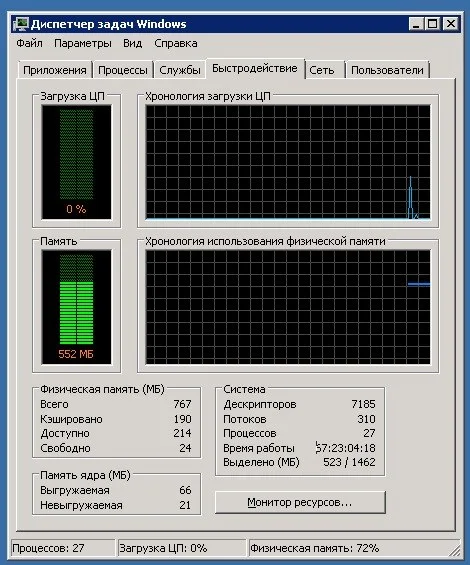Image resolution: width=470 pixels, height=565 pixels.
Task: Click the memory gauge showing 552 МБ
Action: pyautogui.click(x=76, y=307)
